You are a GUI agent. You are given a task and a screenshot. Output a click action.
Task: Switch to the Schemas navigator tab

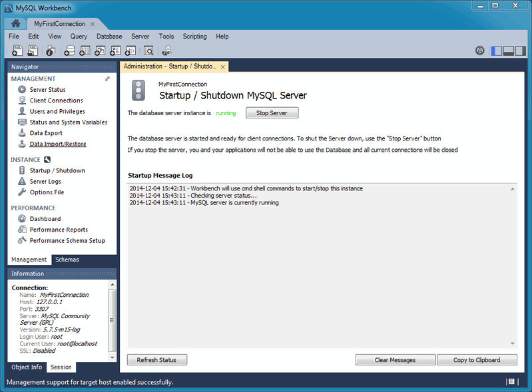tap(67, 260)
